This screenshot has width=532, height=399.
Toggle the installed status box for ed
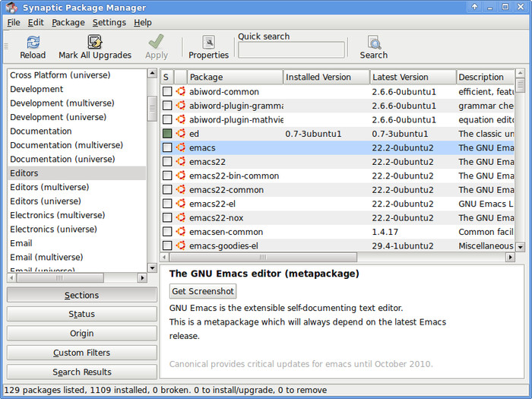coord(167,134)
